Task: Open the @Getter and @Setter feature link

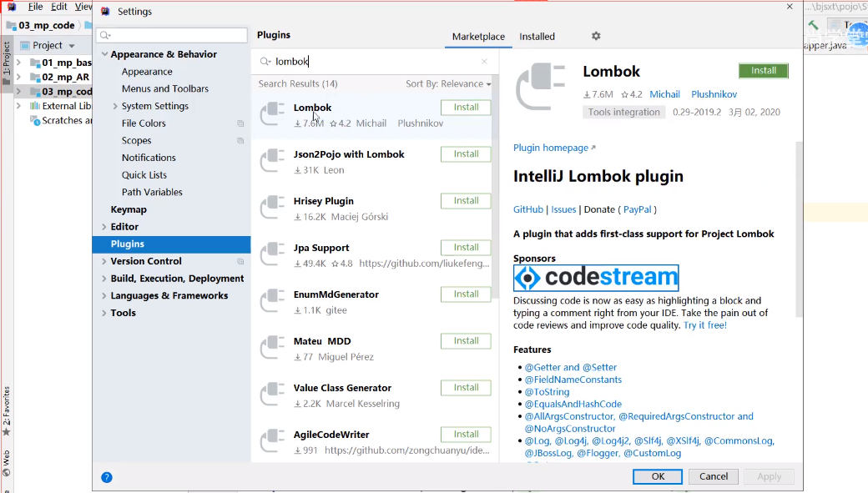Action: pos(571,367)
